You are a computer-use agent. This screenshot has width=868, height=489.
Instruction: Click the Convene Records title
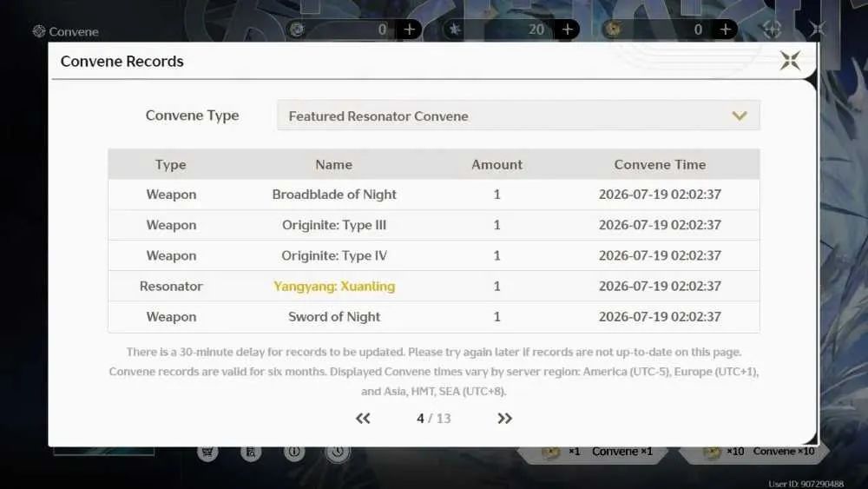click(122, 61)
